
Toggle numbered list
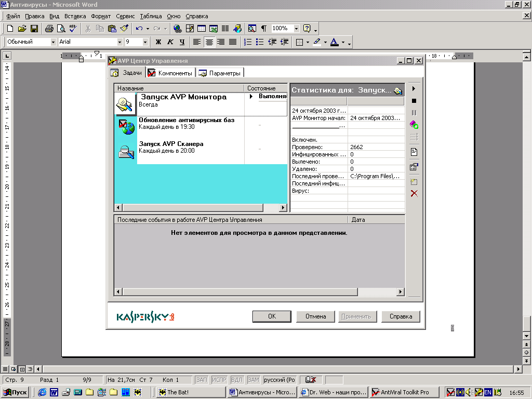248,42
